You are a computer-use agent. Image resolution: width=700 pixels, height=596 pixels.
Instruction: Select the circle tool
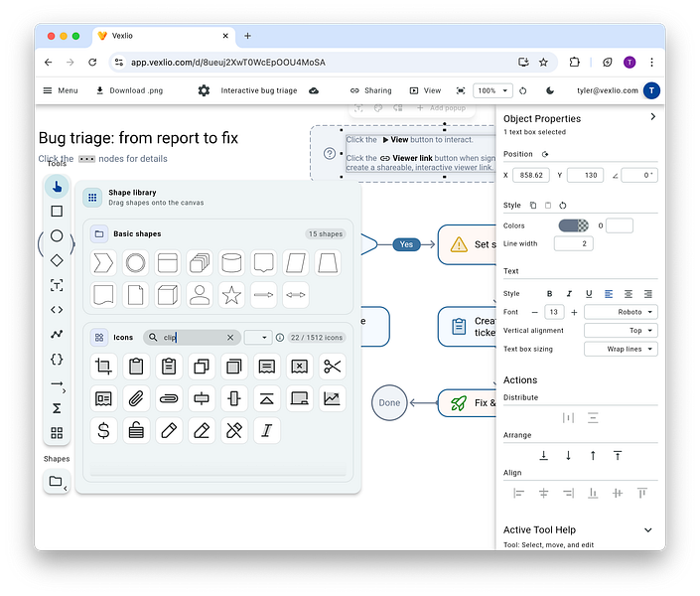tap(57, 235)
